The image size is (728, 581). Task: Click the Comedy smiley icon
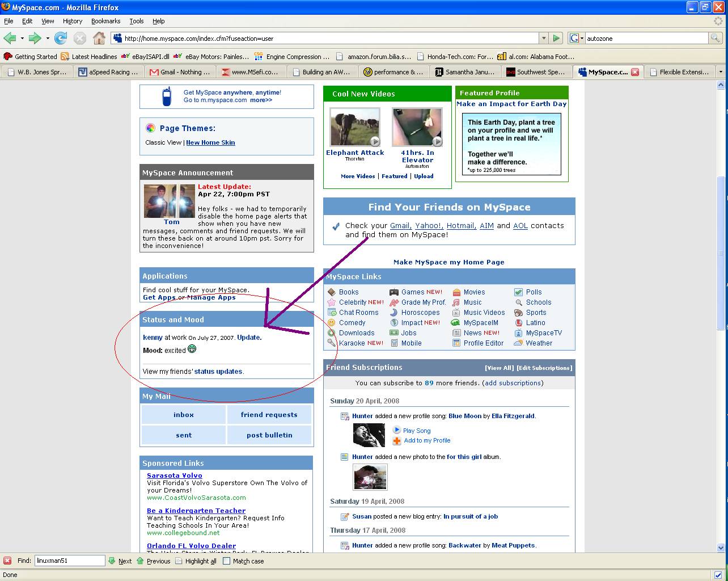click(x=332, y=323)
